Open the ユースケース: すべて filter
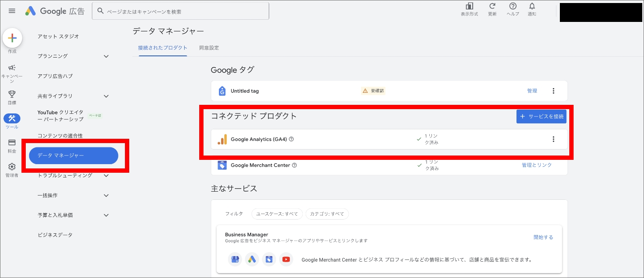Viewport: 644px width, 278px height. (x=277, y=214)
